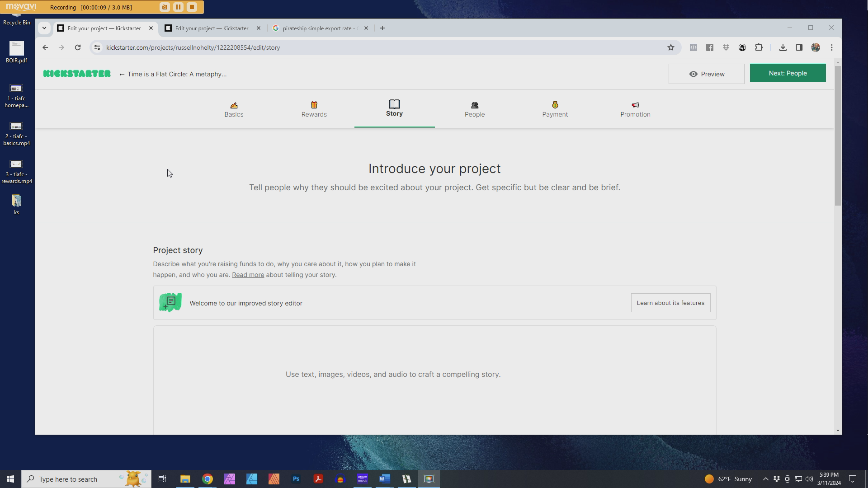Open the Promotion megaphone icon

pyautogui.click(x=635, y=105)
